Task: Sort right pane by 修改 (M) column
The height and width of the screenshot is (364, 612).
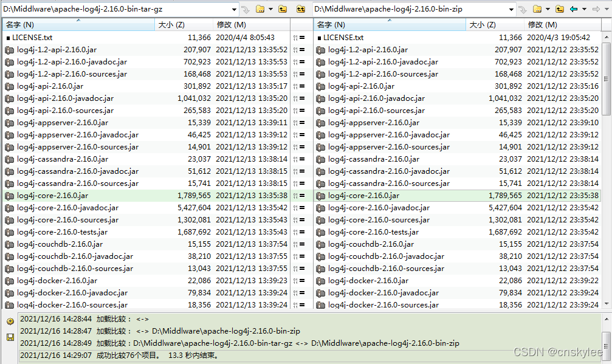Action: coord(562,24)
